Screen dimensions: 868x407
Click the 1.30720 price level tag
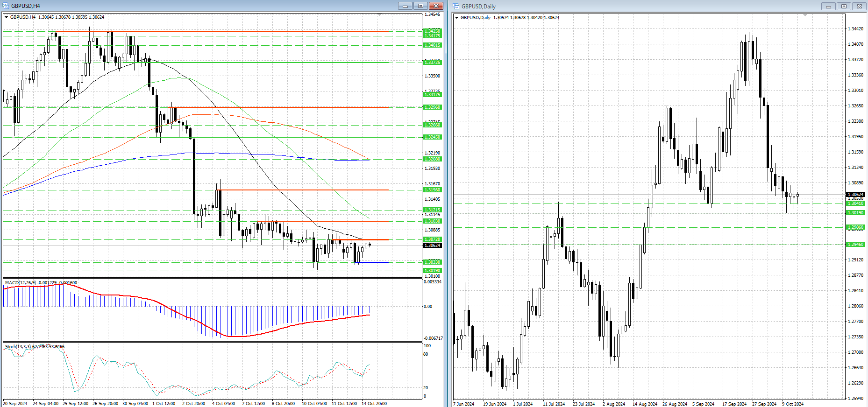[x=432, y=239]
